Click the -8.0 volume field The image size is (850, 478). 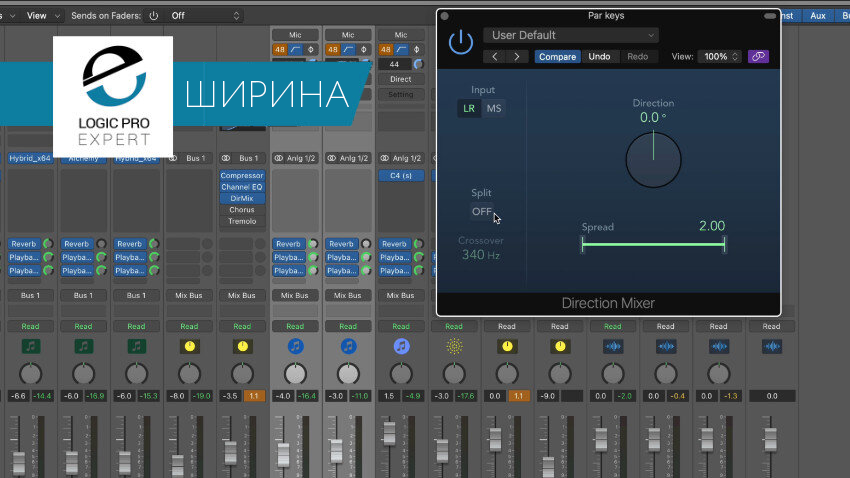(x=177, y=396)
